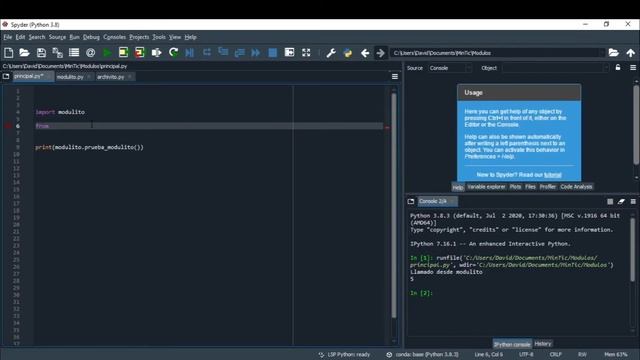
Task: Open the Search menu
Action: click(x=37, y=37)
